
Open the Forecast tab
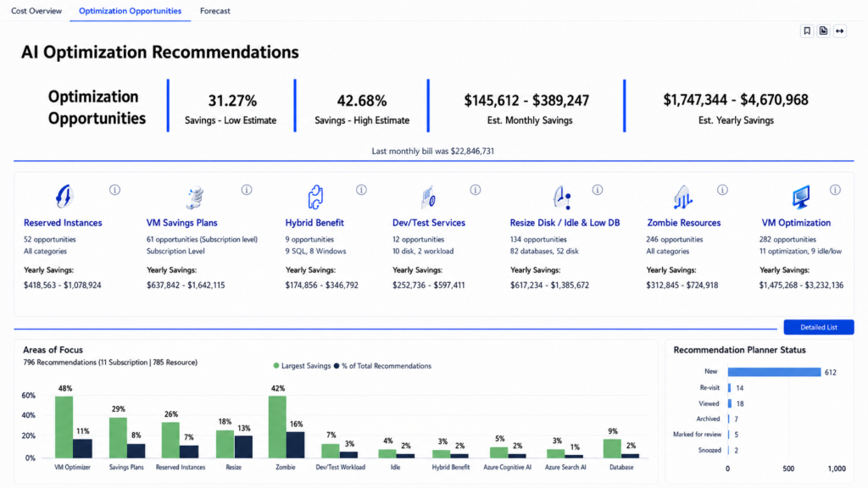[214, 10]
